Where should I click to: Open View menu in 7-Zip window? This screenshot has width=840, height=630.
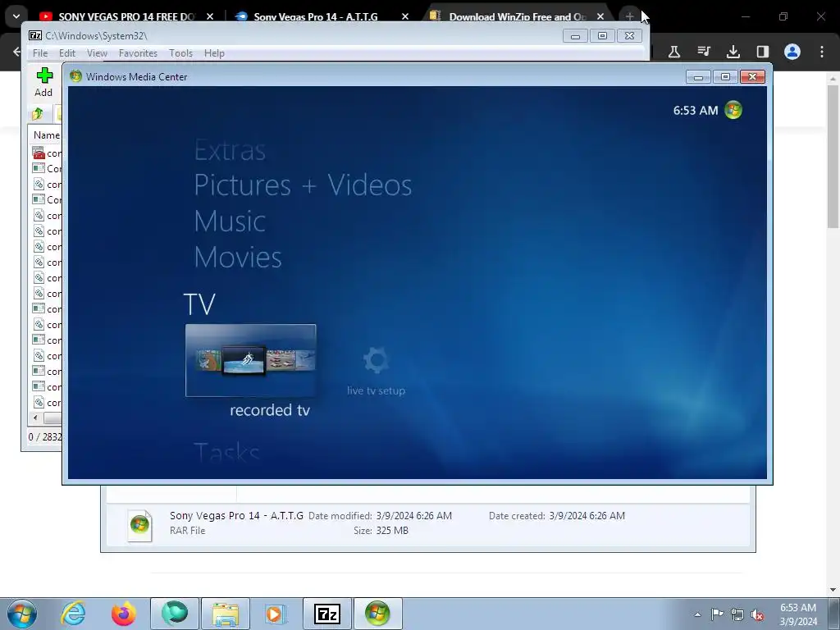(x=97, y=53)
